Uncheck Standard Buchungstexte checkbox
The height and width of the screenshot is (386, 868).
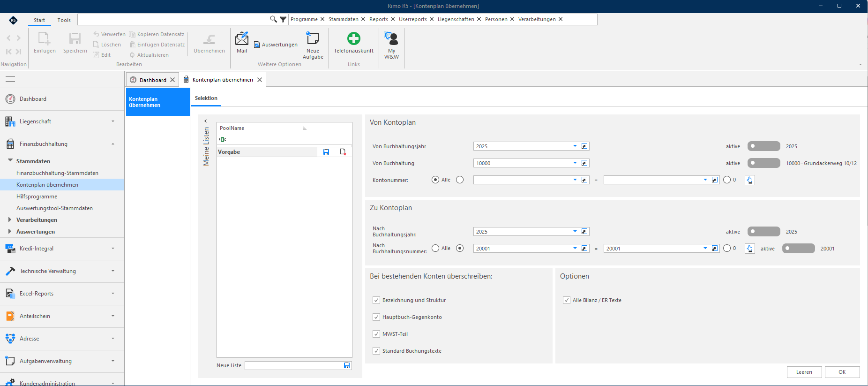(x=376, y=351)
